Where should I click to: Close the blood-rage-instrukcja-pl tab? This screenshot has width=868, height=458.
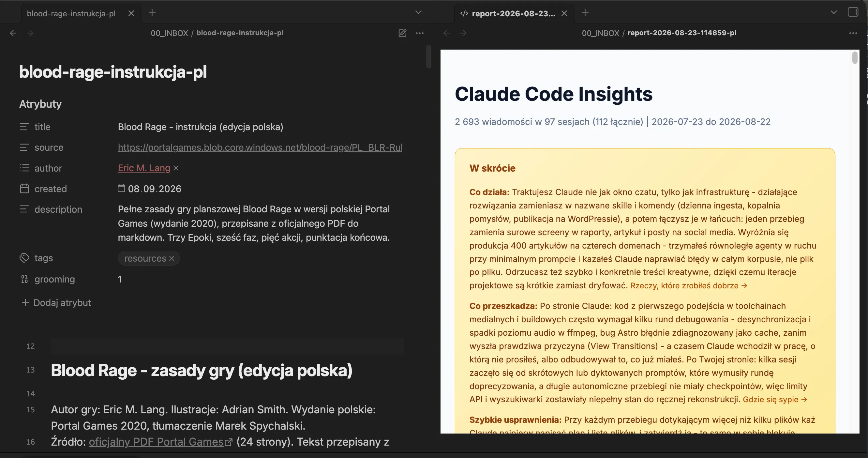pyautogui.click(x=131, y=13)
